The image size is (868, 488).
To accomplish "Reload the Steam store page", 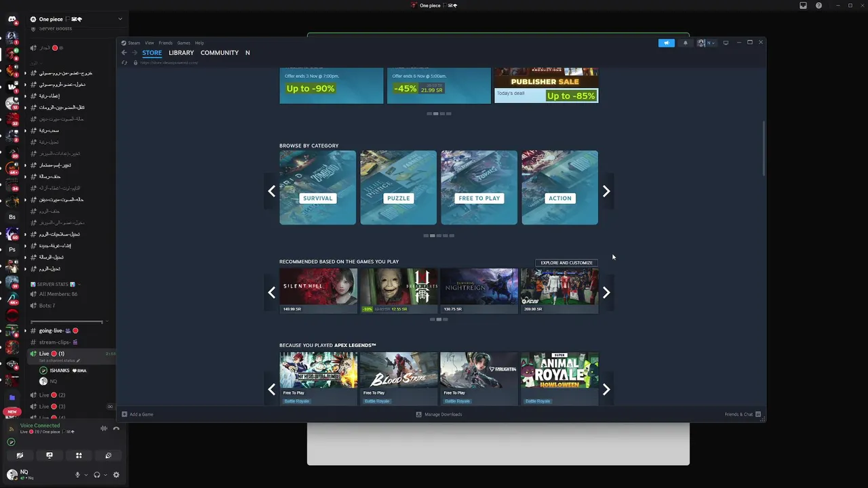I will pos(124,63).
